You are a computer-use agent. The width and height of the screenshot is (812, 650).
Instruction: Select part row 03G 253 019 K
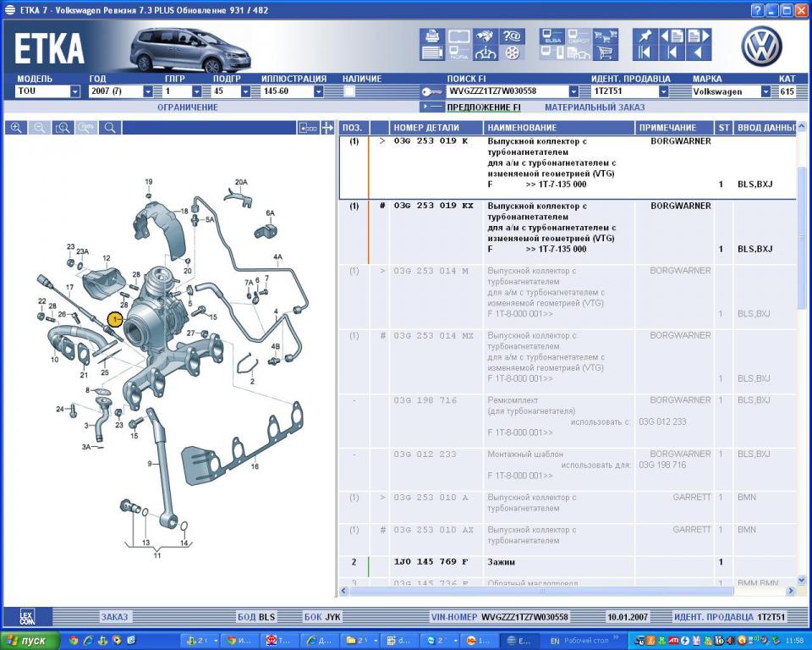(x=568, y=167)
